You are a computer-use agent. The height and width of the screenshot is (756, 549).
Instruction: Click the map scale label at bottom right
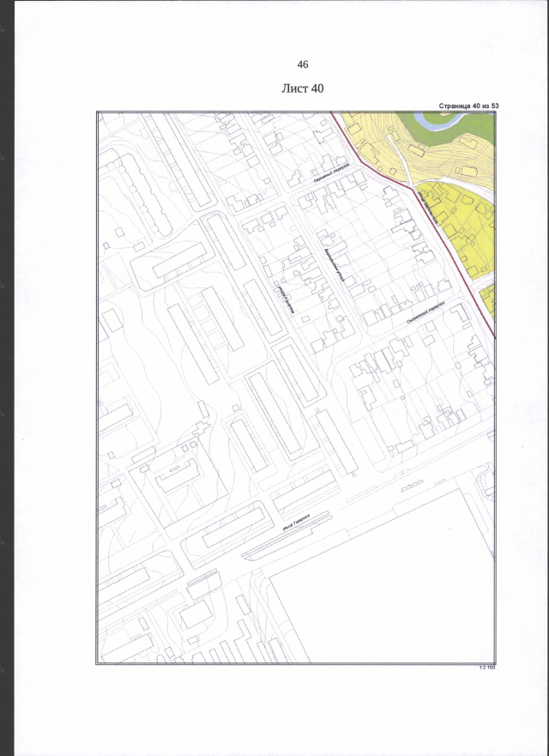(486, 668)
